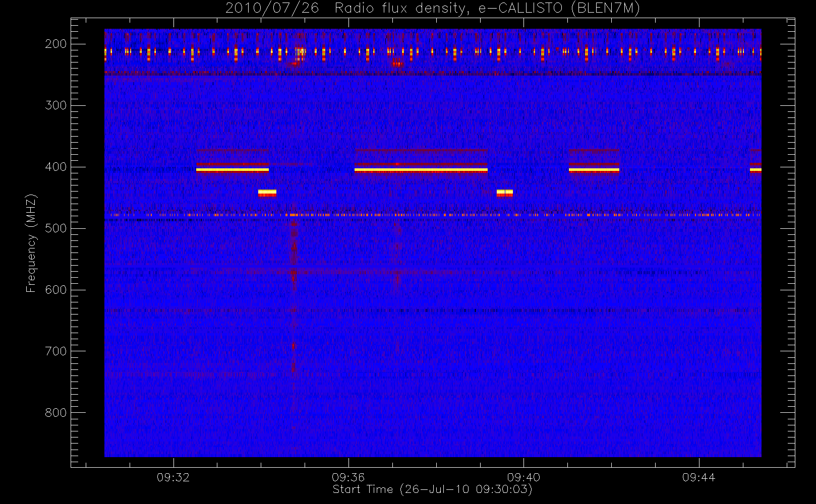Click the date "2010/07/26" in the title
This screenshot has height=504, width=816.
click(x=272, y=9)
